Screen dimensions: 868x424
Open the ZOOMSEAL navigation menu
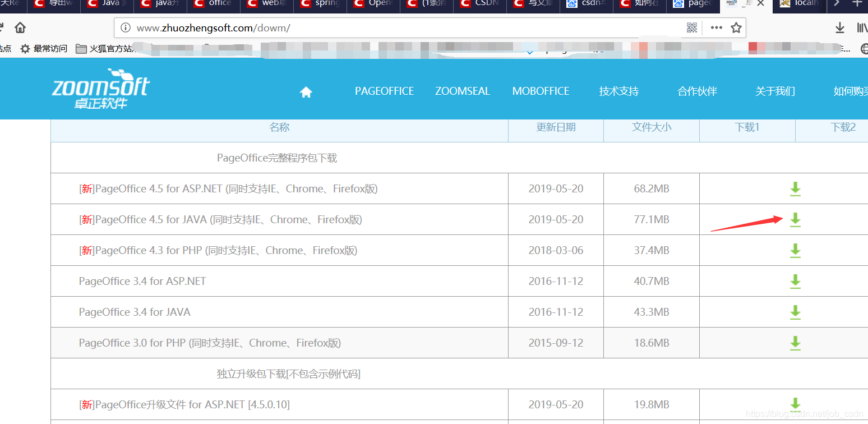[x=463, y=91]
